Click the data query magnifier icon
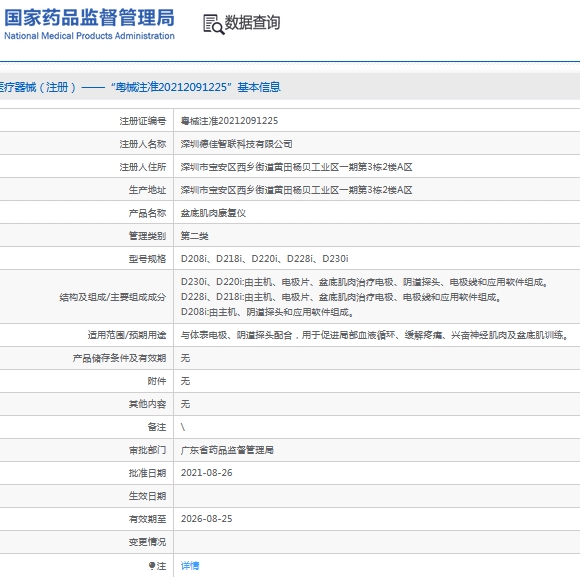 pos(213,24)
